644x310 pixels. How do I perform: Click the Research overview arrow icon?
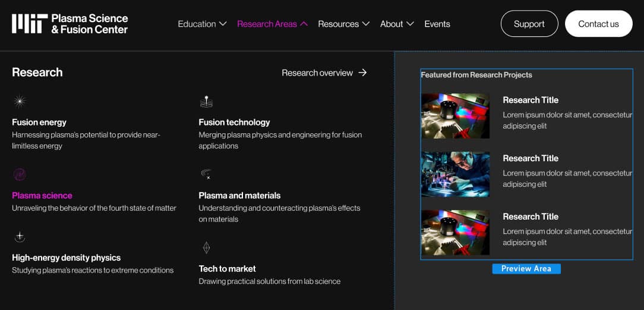pos(362,73)
